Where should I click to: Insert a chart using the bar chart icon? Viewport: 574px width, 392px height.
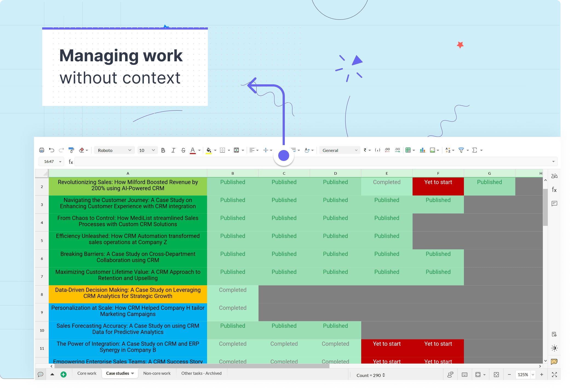pyautogui.click(x=423, y=150)
